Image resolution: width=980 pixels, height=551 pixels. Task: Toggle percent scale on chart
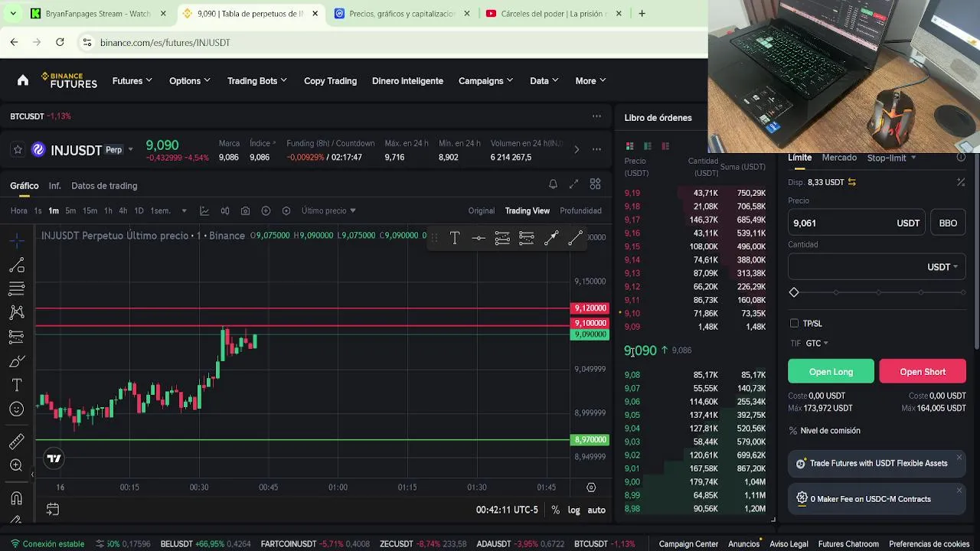point(555,510)
